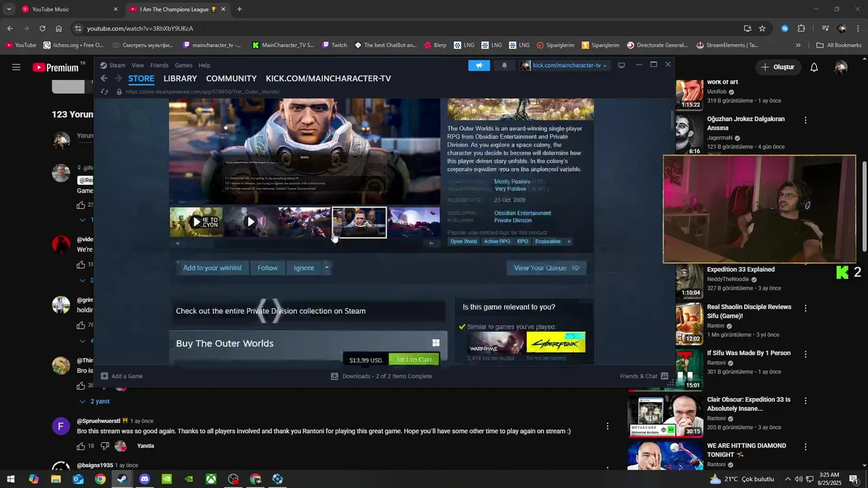The image size is (868, 488).
Task: Open Steam notifications bell
Action: tap(504, 65)
